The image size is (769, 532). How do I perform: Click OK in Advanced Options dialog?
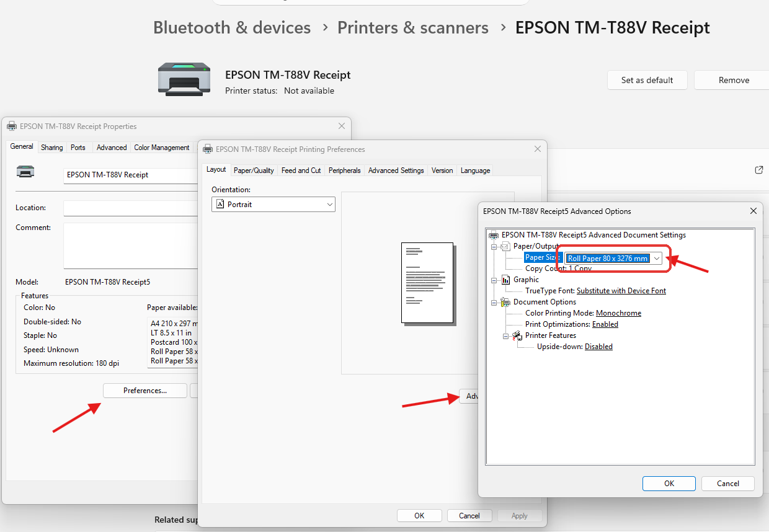pos(669,484)
